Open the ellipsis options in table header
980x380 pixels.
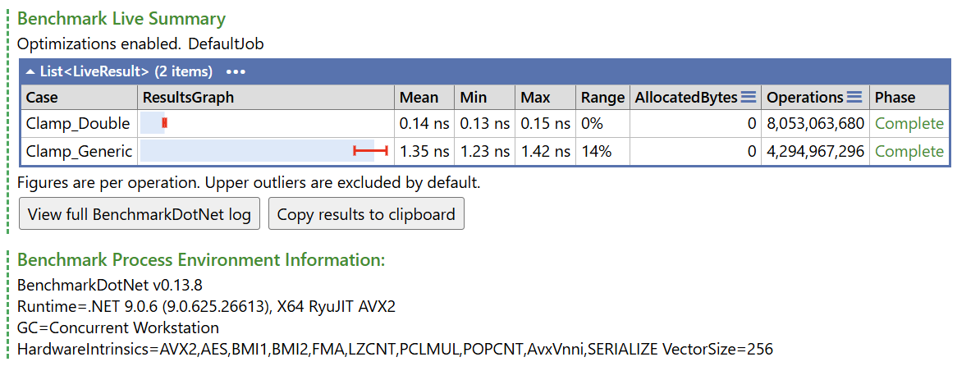pyautogui.click(x=236, y=71)
